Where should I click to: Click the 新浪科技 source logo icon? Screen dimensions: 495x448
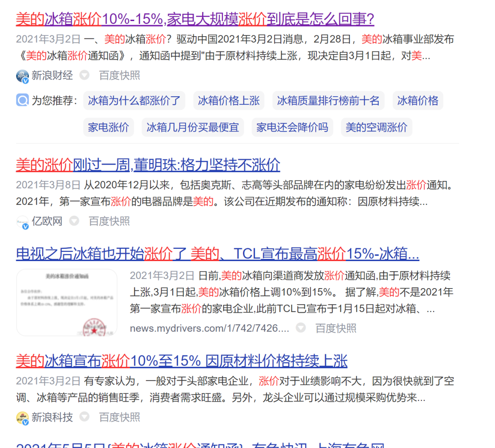click(x=22, y=418)
